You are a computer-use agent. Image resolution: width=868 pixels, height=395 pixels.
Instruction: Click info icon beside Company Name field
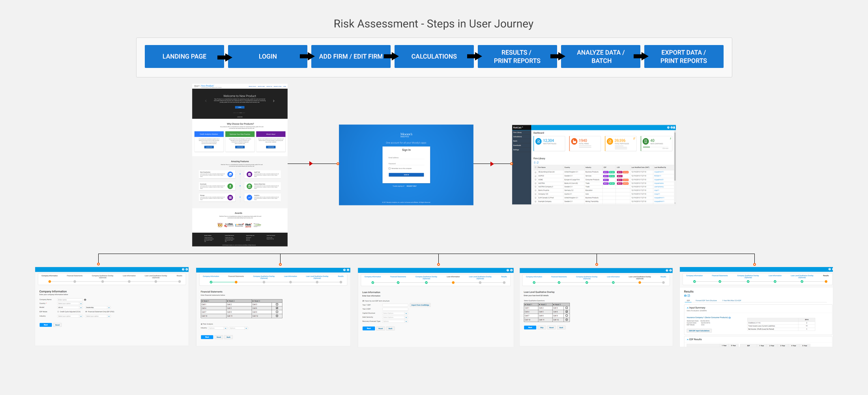point(85,300)
